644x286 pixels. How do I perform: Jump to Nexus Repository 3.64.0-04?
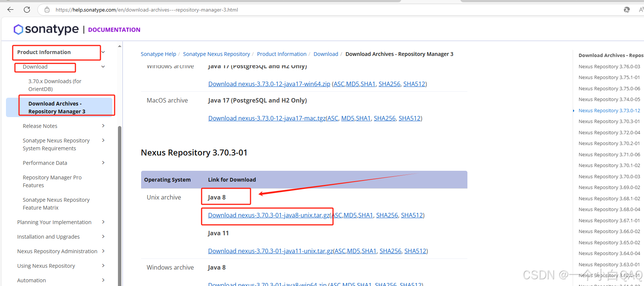coord(609,254)
